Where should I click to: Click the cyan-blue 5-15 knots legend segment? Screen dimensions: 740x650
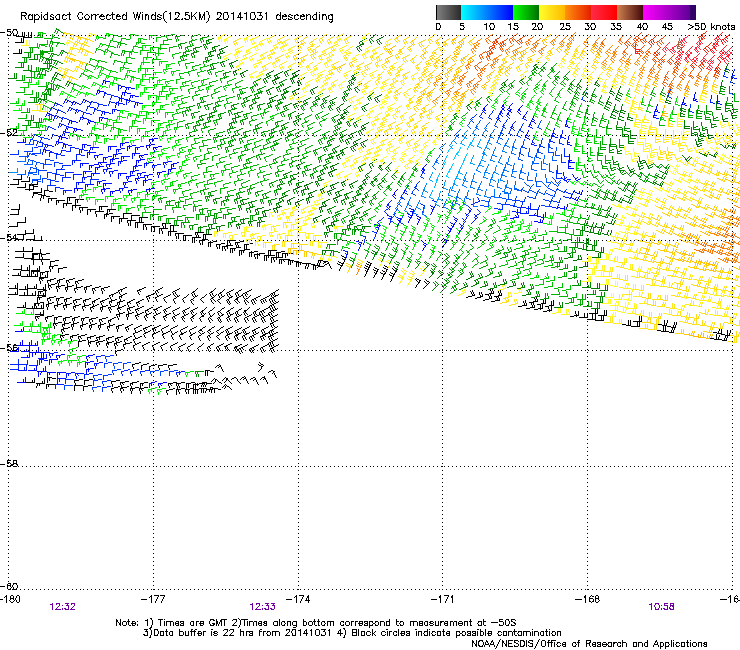[x=487, y=12]
